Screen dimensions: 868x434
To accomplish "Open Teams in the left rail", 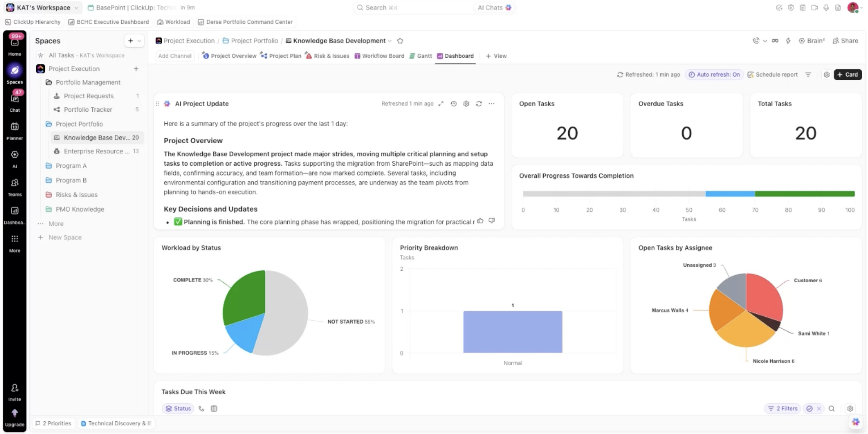I will click(x=14, y=183).
